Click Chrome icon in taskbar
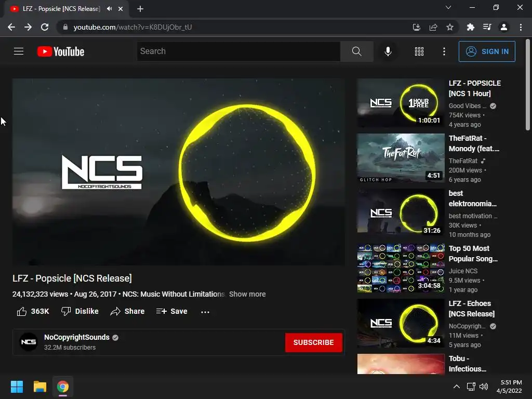This screenshot has width=532, height=399. (x=63, y=387)
